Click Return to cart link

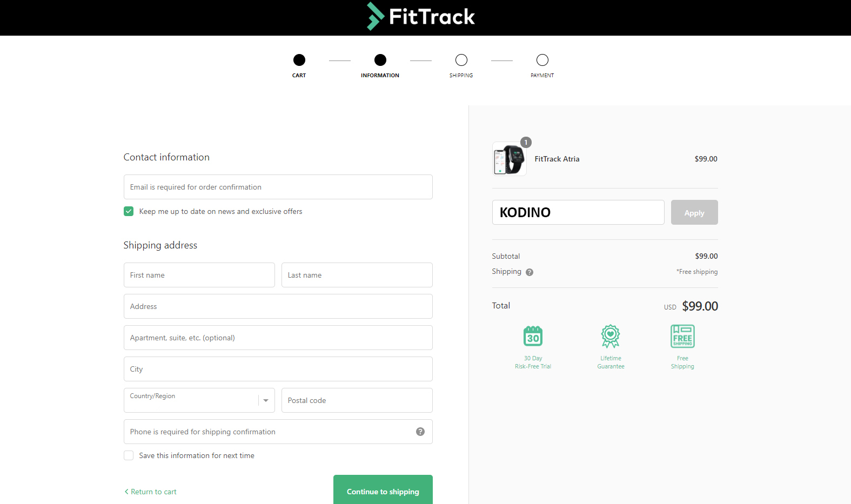coord(151,492)
